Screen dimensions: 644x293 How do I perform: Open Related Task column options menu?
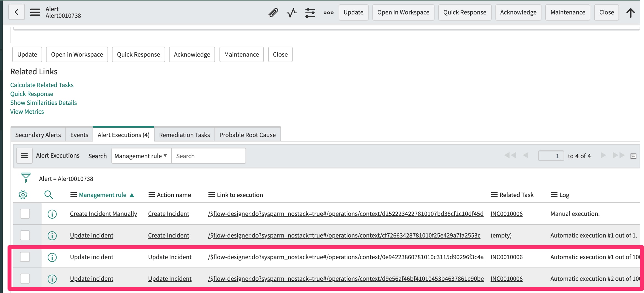tap(494, 195)
